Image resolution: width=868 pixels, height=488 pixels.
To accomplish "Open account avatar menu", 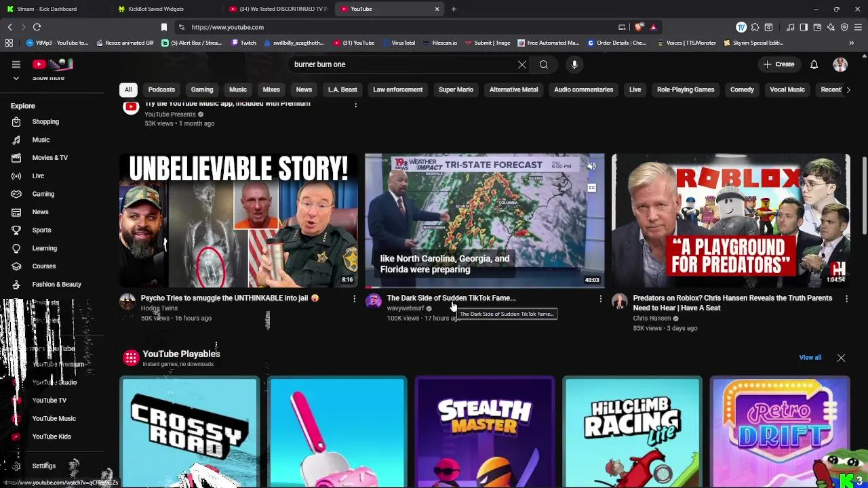I will pos(840,64).
